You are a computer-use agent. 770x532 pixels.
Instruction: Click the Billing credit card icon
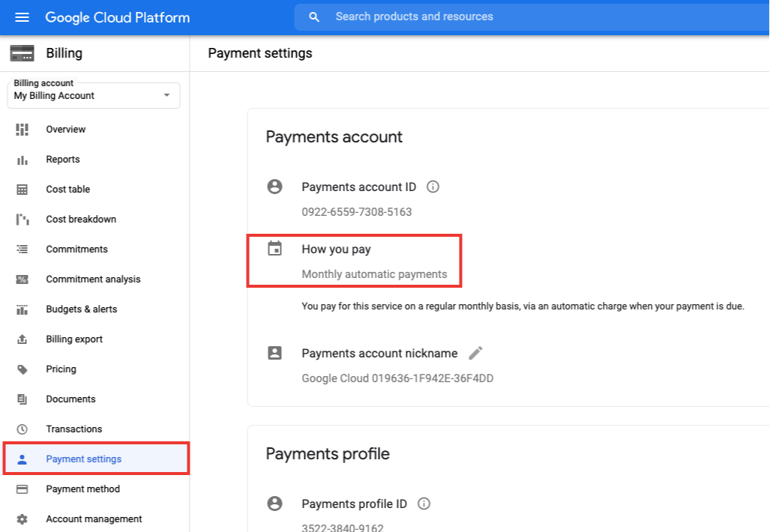click(x=22, y=53)
